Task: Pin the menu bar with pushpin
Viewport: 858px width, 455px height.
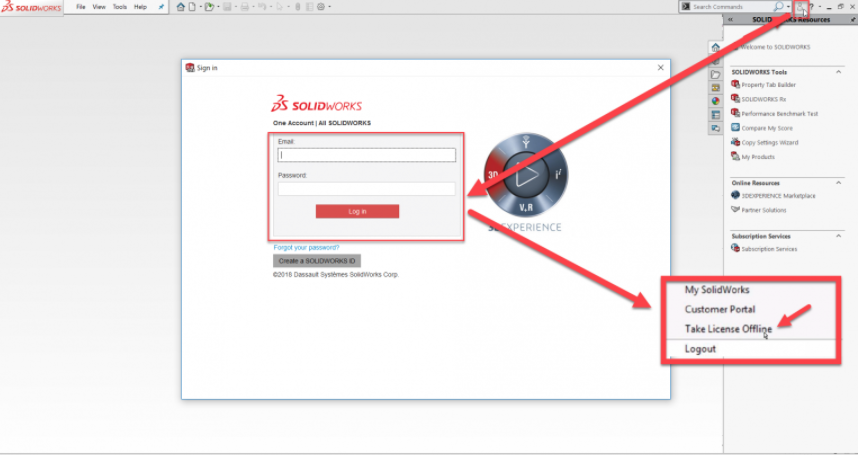Action: point(161,7)
